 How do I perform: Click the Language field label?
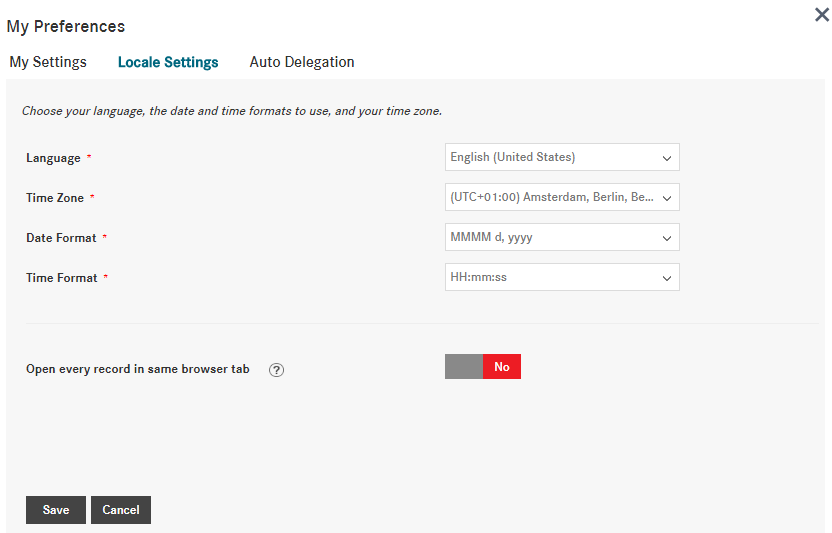53,158
